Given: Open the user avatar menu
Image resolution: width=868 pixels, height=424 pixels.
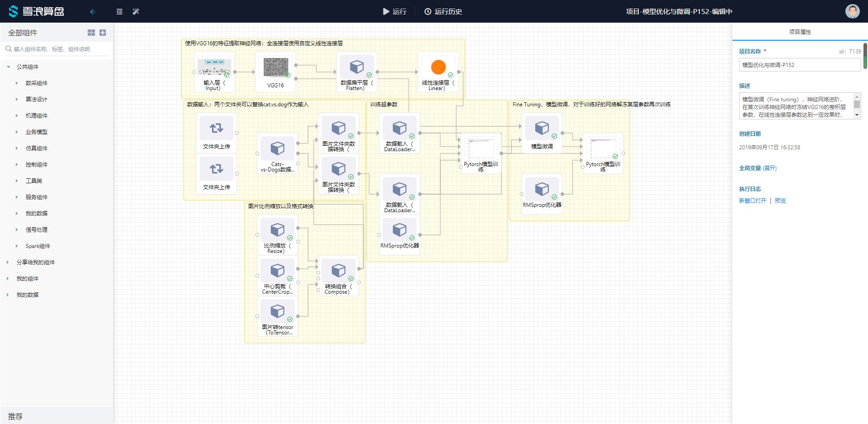Looking at the screenshot, I should tap(852, 11).
